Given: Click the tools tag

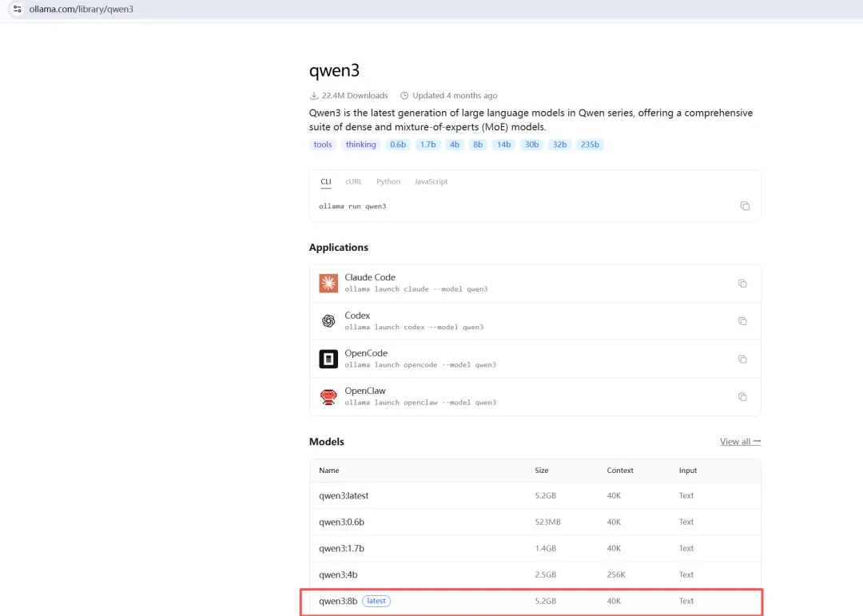Looking at the screenshot, I should (x=323, y=145).
